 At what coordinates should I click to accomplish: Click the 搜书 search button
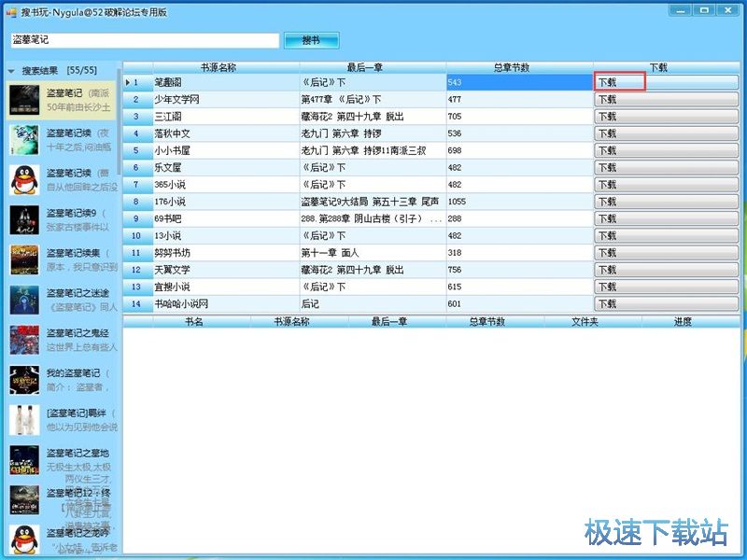click(x=311, y=40)
